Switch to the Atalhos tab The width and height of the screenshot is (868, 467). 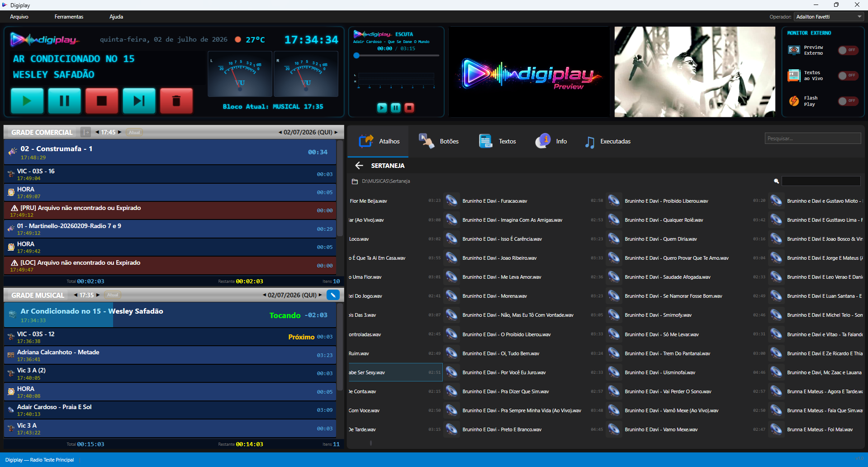[379, 141]
